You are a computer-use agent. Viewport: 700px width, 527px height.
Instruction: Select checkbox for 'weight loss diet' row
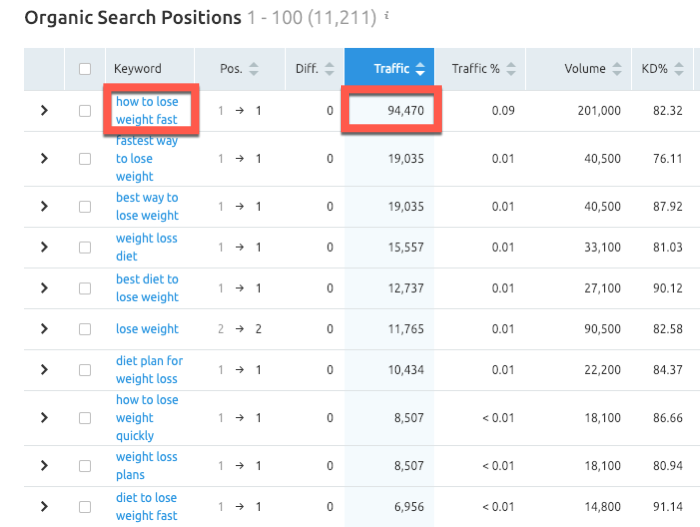(85, 247)
